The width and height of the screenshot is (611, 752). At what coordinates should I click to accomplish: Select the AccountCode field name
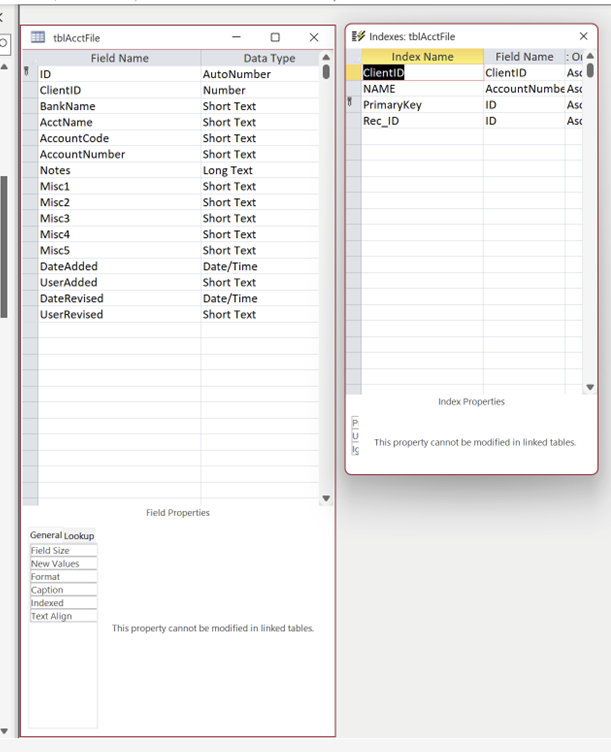point(119,138)
